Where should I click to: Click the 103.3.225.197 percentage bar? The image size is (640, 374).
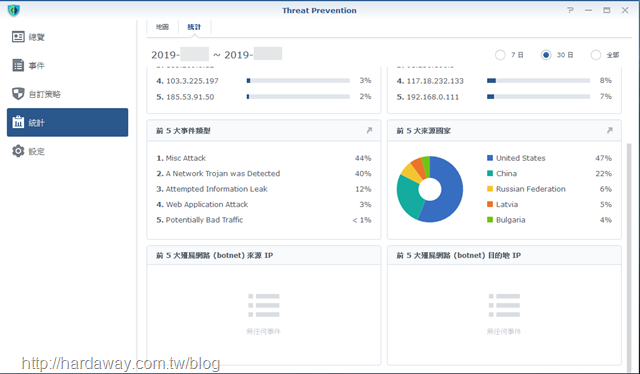coord(298,81)
